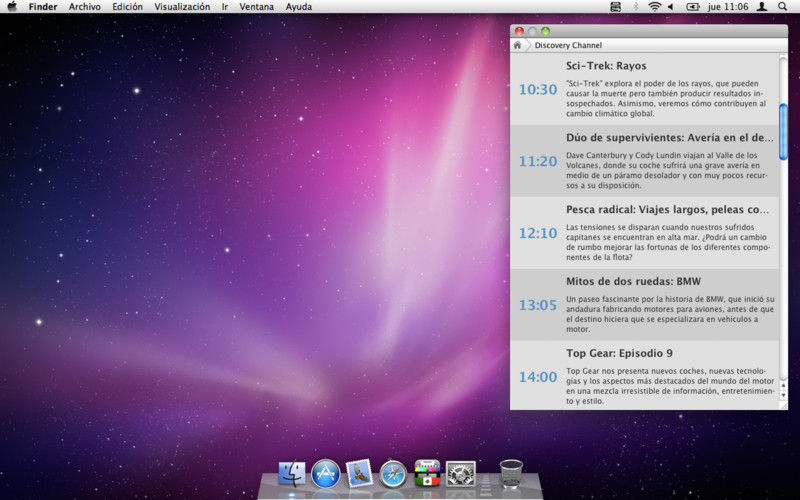Click the battery status menu

[x=692, y=7]
